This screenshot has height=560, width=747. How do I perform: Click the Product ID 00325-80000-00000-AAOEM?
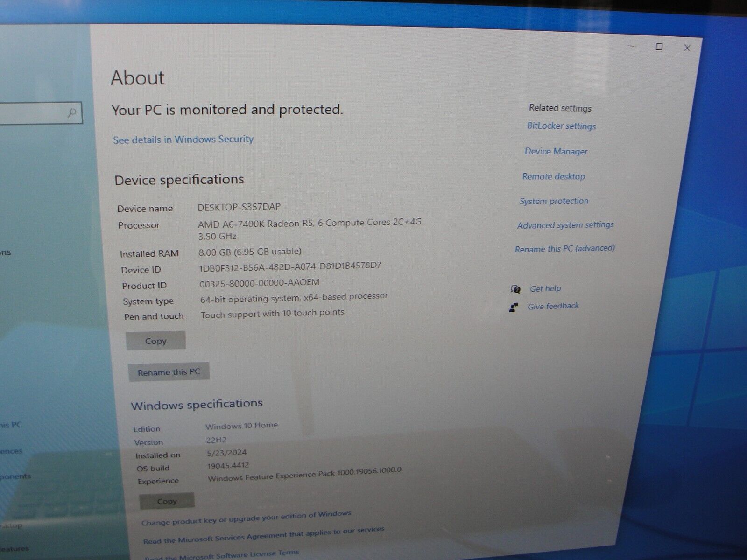click(x=260, y=283)
